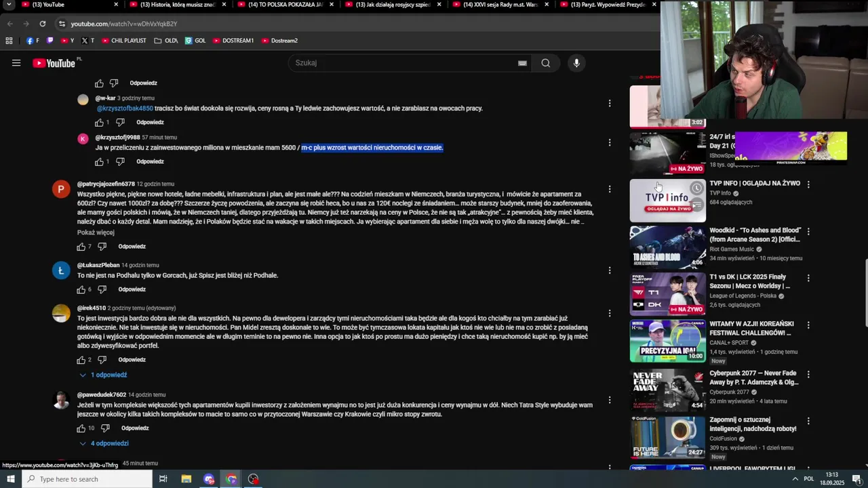Type in the Windows taskbar search box
Image resolution: width=868 pixels, height=488 pixels.
[87, 479]
